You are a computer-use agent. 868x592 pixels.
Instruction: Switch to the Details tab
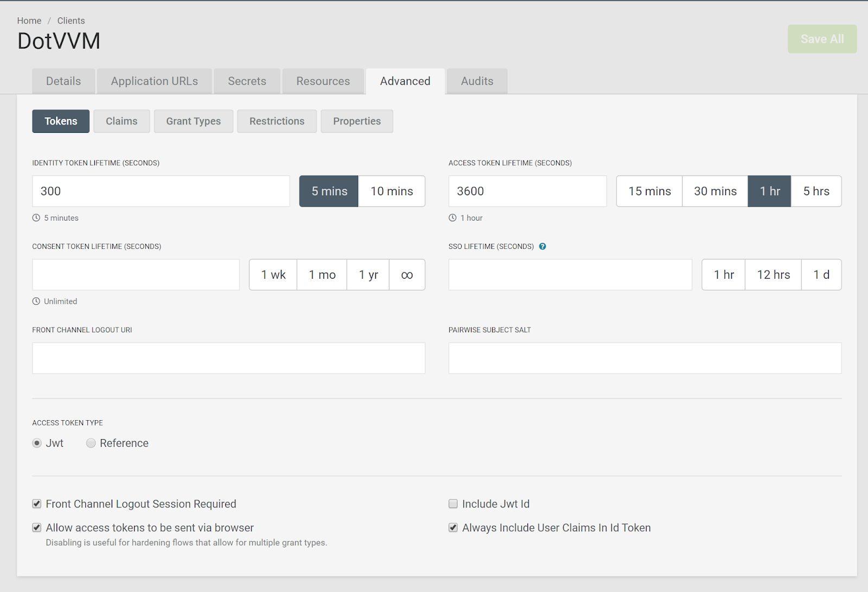click(63, 81)
